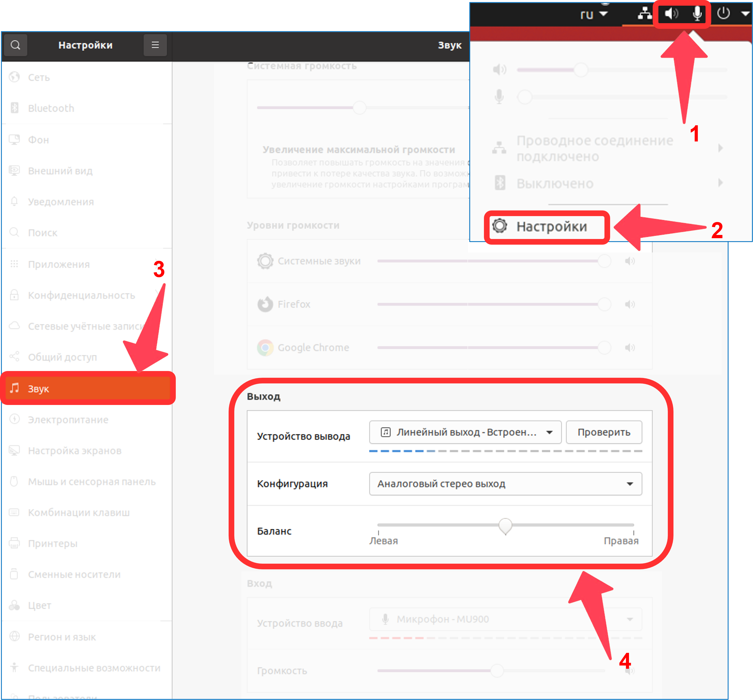Open the ru keyboard layout dropdown
The width and height of the screenshot is (753, 700).
(594, 14)
